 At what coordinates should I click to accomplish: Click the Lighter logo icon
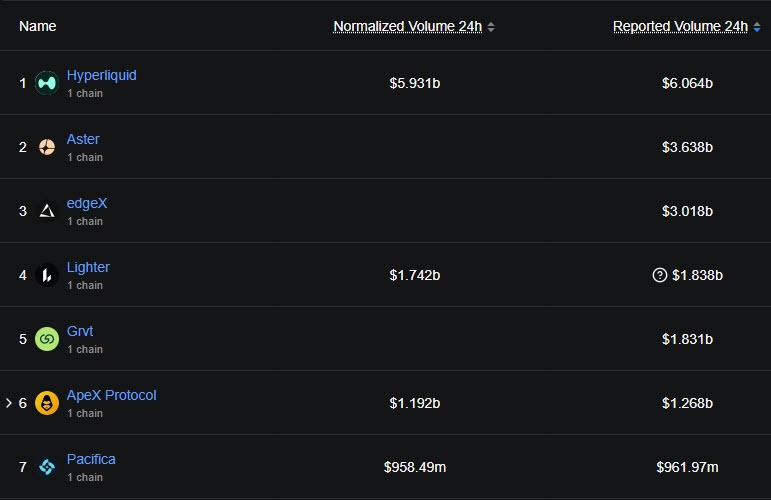(x=47, y=275)
